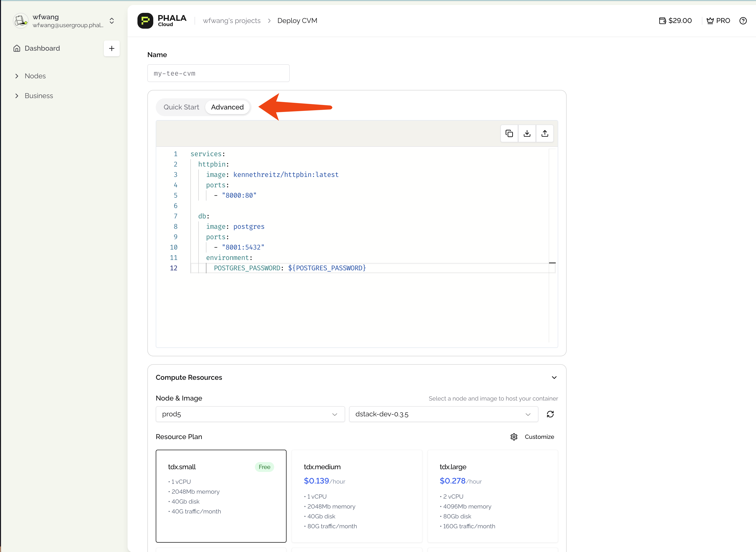Viewport: 756px width, 552px height.
Task: Switch to the Quick Start tab
Action: click(181, 107)
